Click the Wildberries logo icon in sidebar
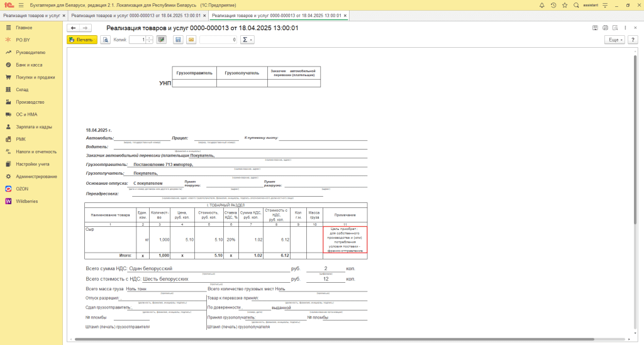 coord(8,201)
